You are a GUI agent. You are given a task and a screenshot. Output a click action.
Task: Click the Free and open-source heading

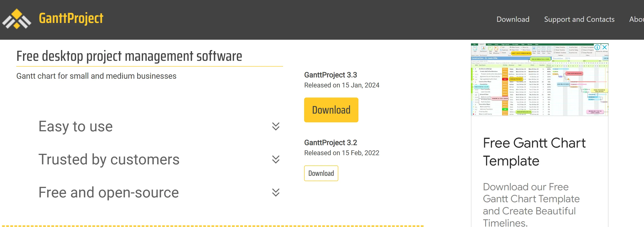click(108, 193)
